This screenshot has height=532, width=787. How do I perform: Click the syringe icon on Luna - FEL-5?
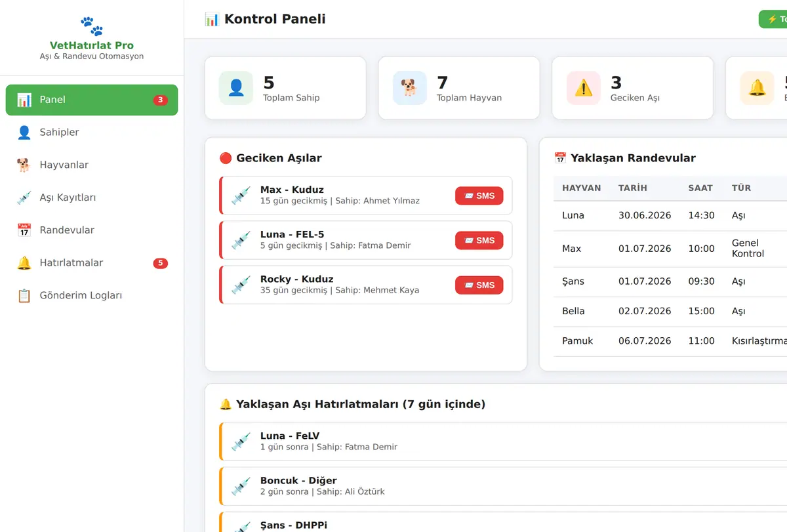pyautogui.click(x=241, y=240)
